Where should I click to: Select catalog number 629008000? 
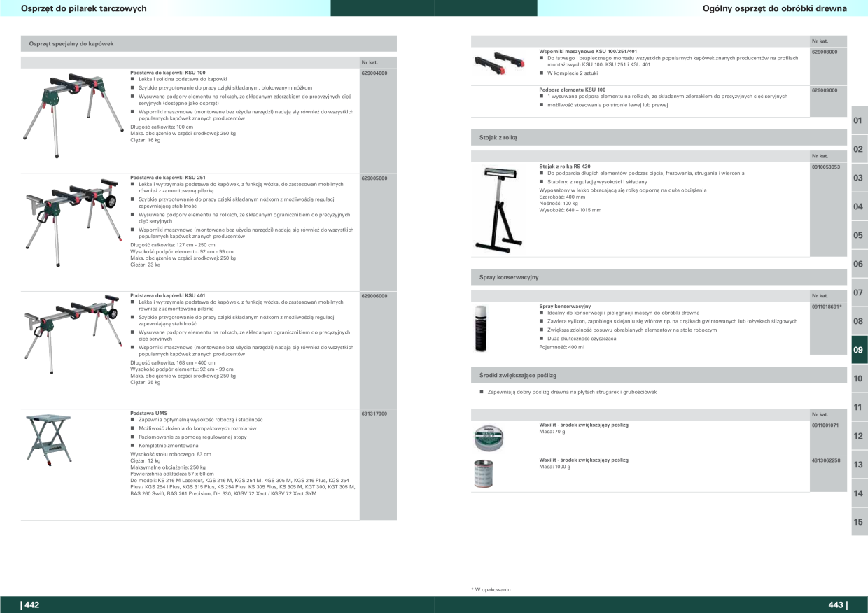pyautogui.click(x=825, y=51)
